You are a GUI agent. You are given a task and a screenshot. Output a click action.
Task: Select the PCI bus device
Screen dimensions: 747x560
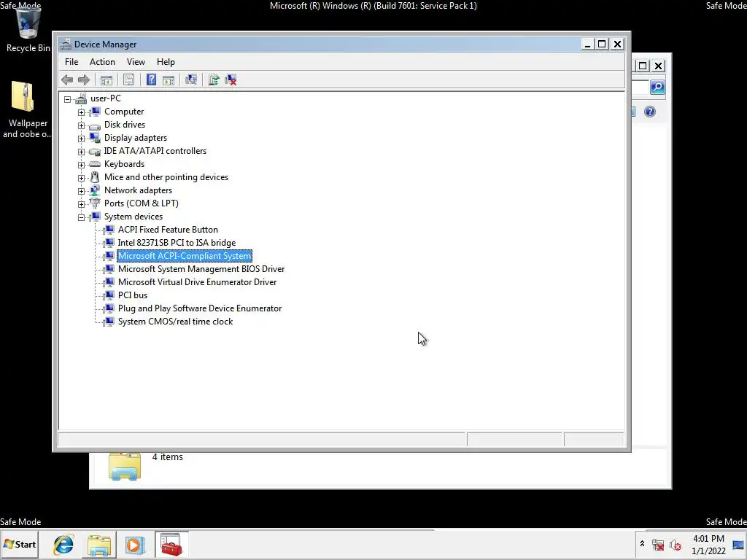tap(133, 295)
